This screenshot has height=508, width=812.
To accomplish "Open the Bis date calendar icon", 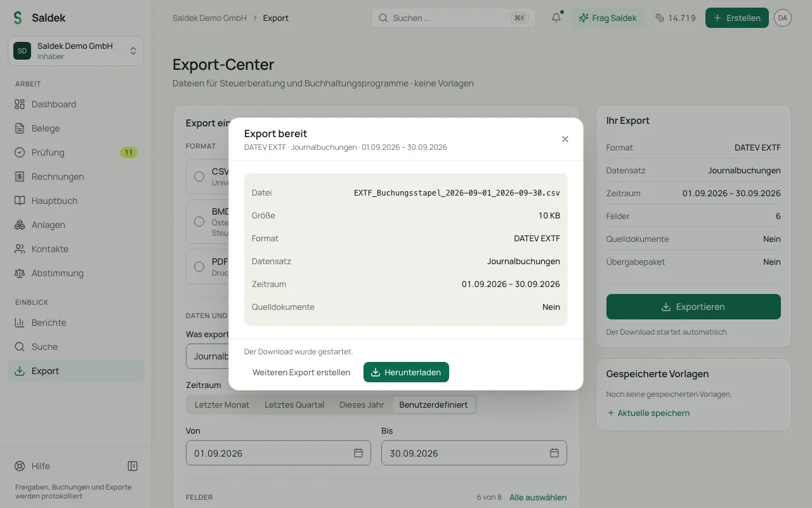I will point(554,453).
